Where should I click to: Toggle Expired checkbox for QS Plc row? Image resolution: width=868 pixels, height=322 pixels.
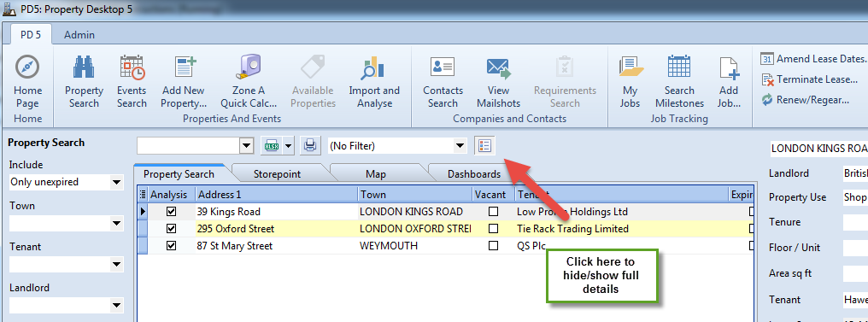pos(751,246)
